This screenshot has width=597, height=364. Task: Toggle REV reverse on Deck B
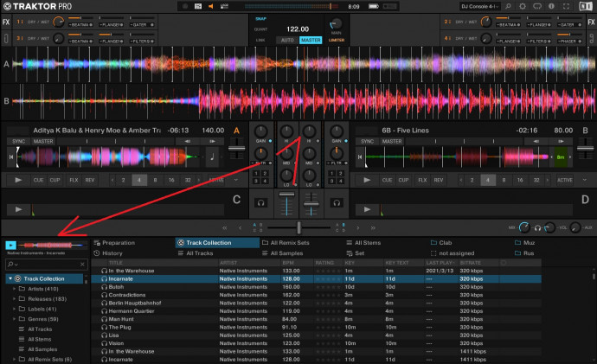pos(438,180)
